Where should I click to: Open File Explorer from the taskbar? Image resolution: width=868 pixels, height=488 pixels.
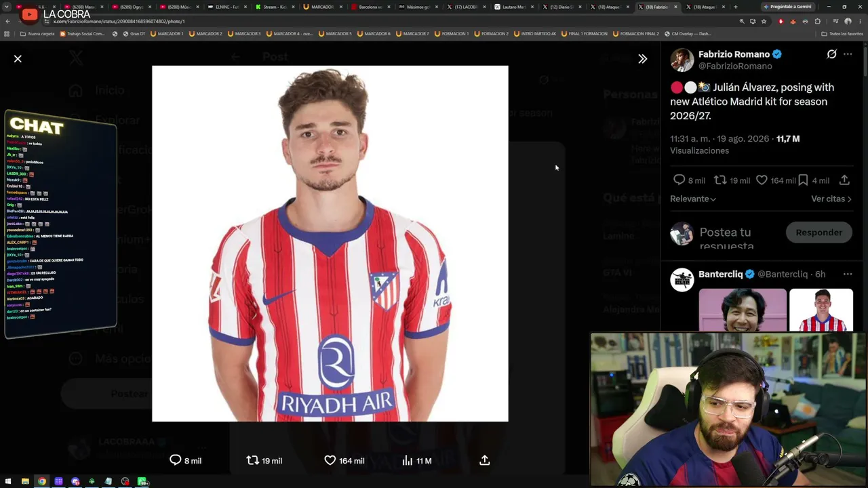(x=25, y=481)
